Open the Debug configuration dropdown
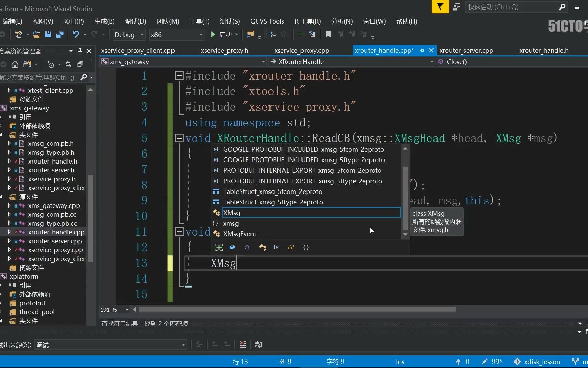This screenshot has width=588, height=368. tap(129, 35)
